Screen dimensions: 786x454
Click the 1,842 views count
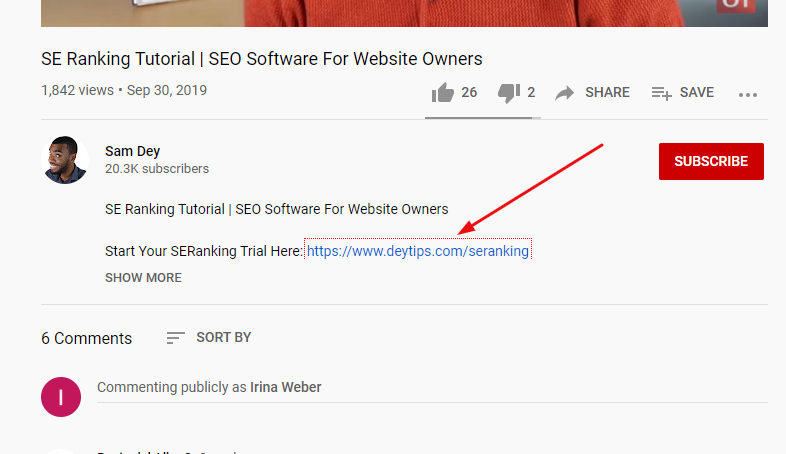tap(77, 90)
